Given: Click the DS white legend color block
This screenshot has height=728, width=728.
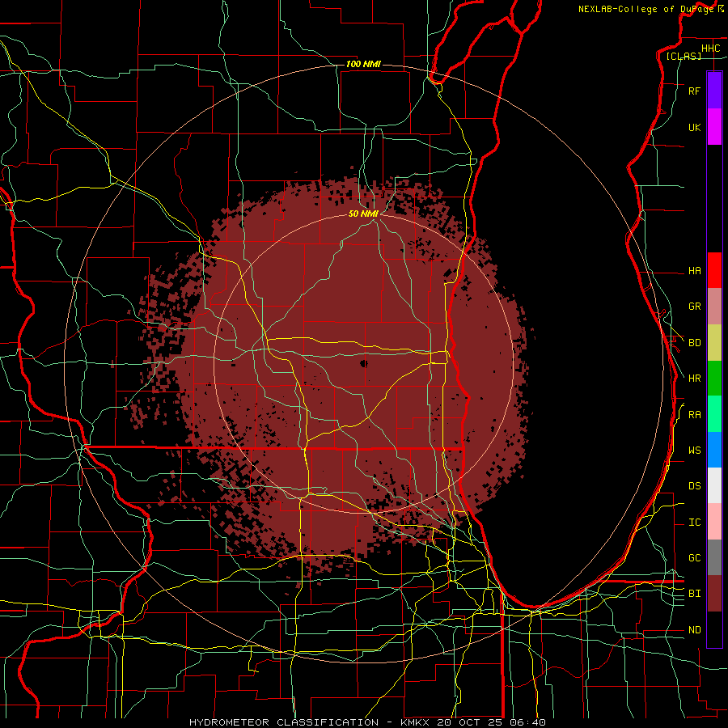Looking at the screenshot, I should point(714,485).
